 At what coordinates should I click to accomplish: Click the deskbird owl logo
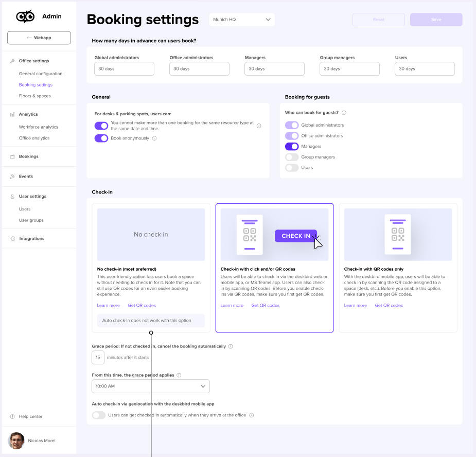point(24,16)
